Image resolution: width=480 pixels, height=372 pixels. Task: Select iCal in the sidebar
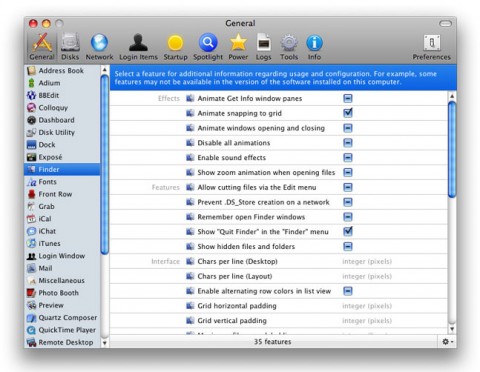pyautogui.click(x=62, y=219)
